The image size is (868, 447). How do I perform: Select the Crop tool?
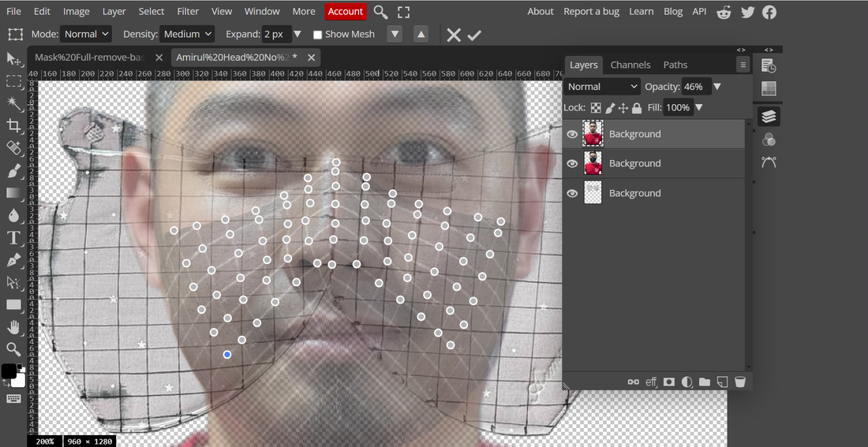tap(13, 125)
